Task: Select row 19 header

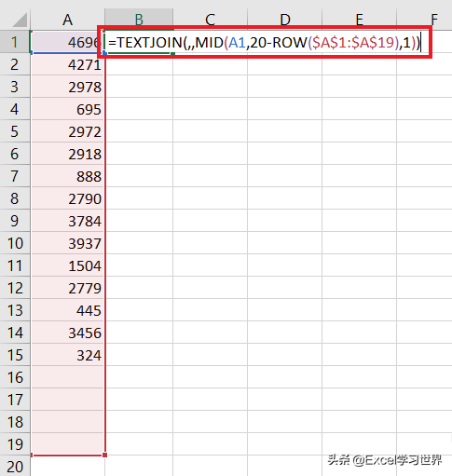Action: pyautogui.click(x=15, y=444)
